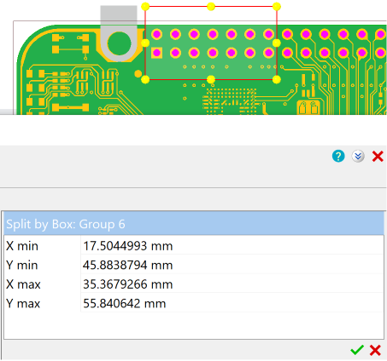The image size is (387, 361).
Task: Grab bottom-left corner handle of selection box
Action: pos(145,79)
